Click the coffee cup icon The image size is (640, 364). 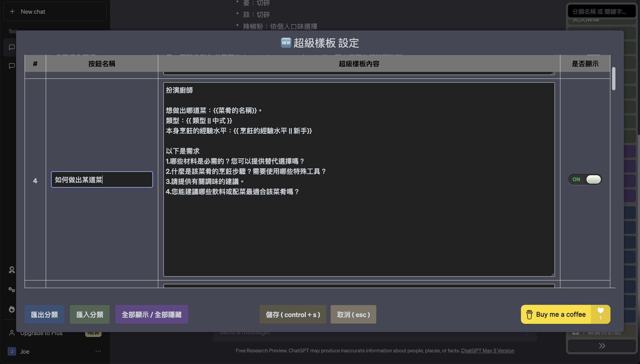pyautogui.click(x=529, y=315)
